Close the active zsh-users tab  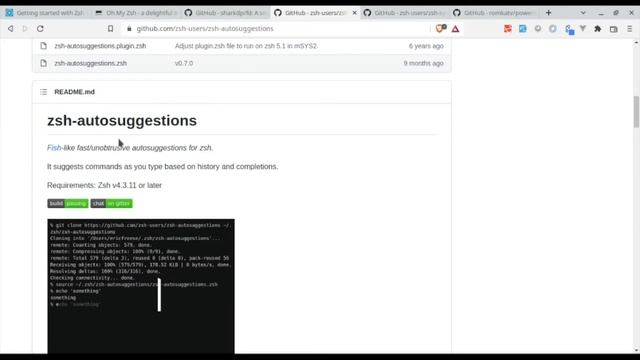[x=354, y=13]
